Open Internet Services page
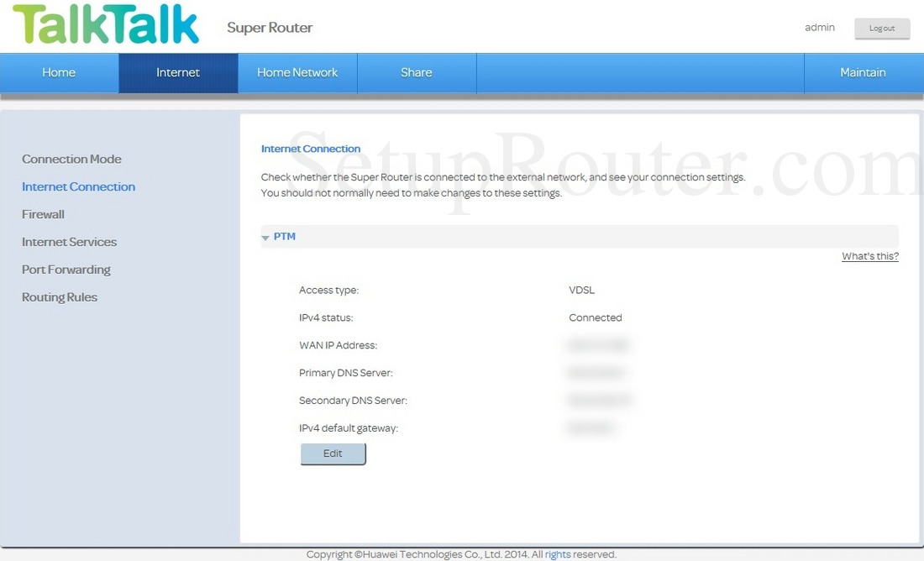This screenshot has height=561, width=924. [69, 242]
